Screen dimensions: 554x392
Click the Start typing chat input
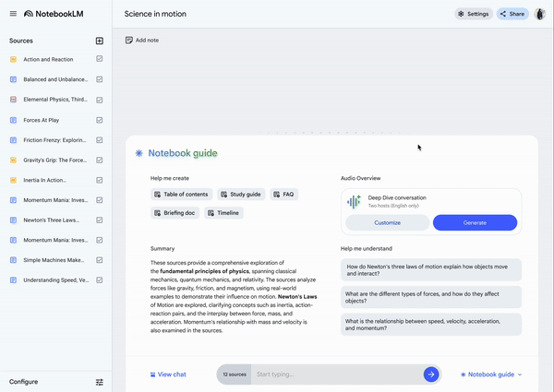click(x=337, y=374)
